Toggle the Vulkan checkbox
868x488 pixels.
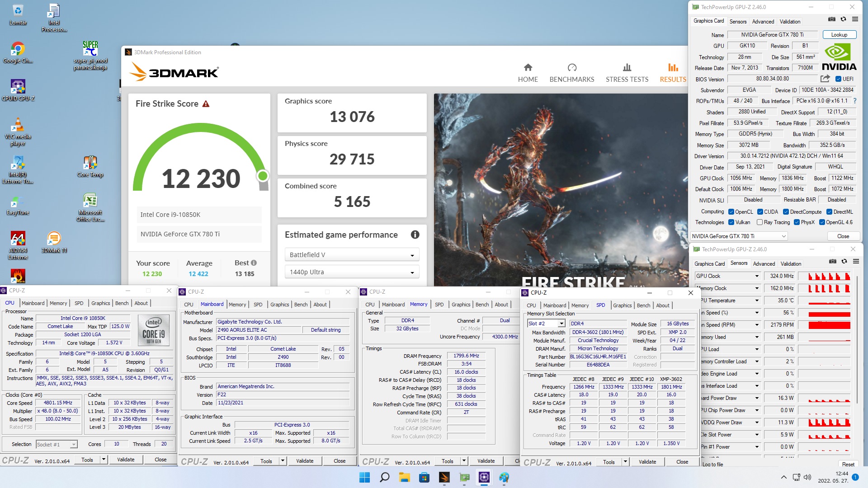(731, 222)
